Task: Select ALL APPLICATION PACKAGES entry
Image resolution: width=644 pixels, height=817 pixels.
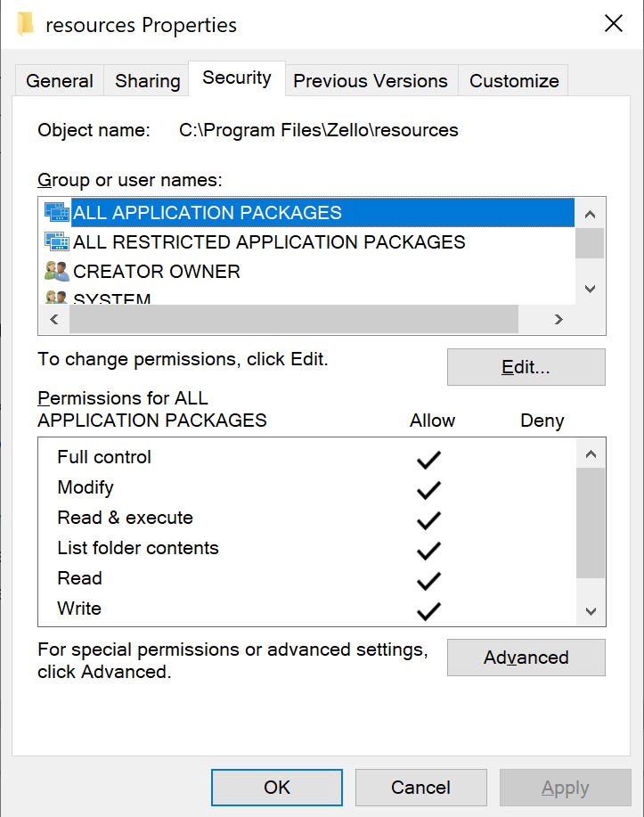Action: click(322, 212)
